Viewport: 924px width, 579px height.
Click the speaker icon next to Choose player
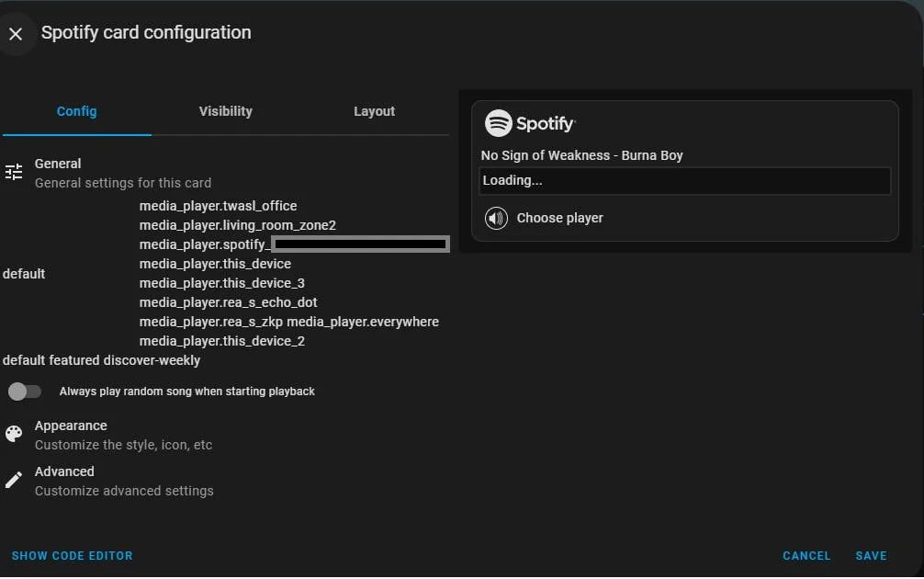pyautogui.click(x=496, y=218)
